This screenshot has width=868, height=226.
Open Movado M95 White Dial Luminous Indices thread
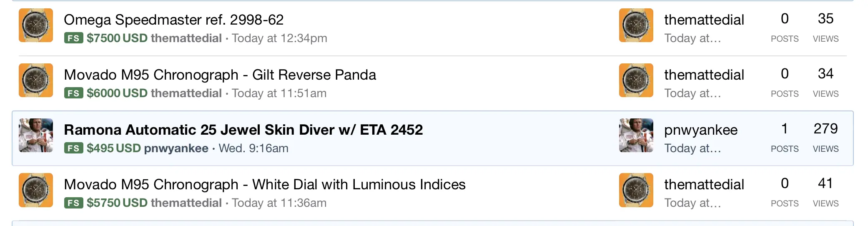click(x=264, y=184)
